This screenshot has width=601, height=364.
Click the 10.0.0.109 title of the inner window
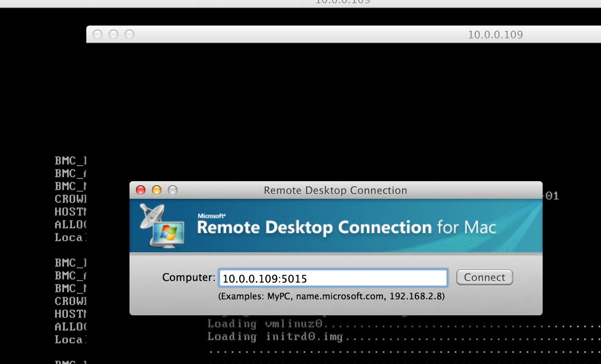[495, 35]
